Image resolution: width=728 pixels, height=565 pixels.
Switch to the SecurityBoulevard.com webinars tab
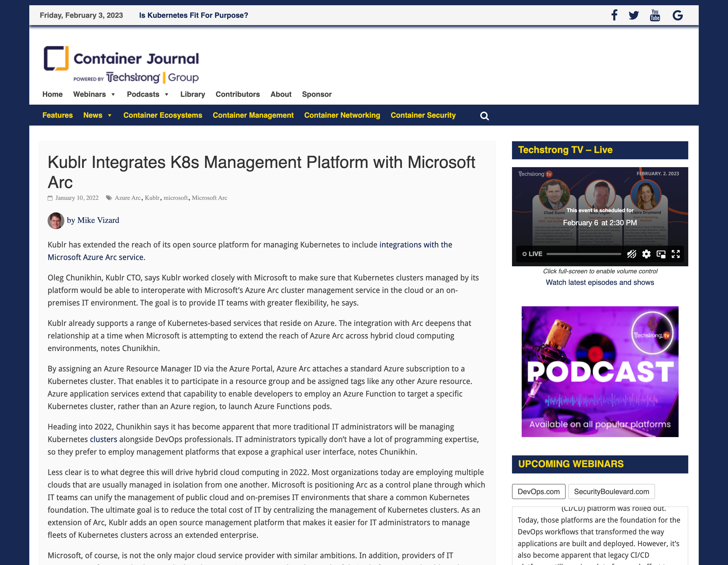pyautogui.click(x=612, y=491)
